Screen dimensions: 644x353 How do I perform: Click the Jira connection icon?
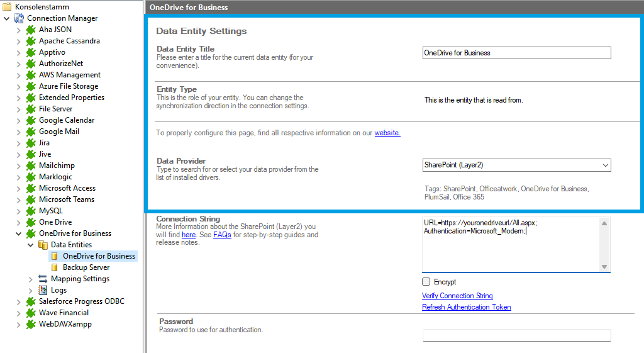click(31, 143)
